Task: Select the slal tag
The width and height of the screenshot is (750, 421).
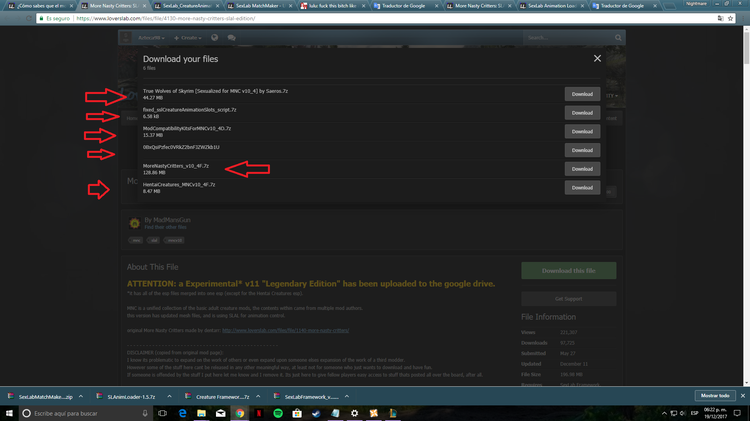Action: pyautogui.click(x=154, y=240)
